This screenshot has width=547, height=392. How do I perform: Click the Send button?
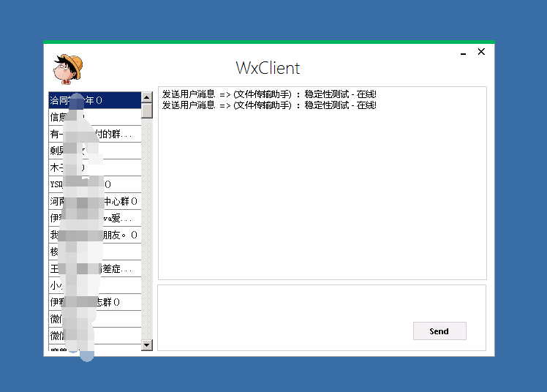440,331
